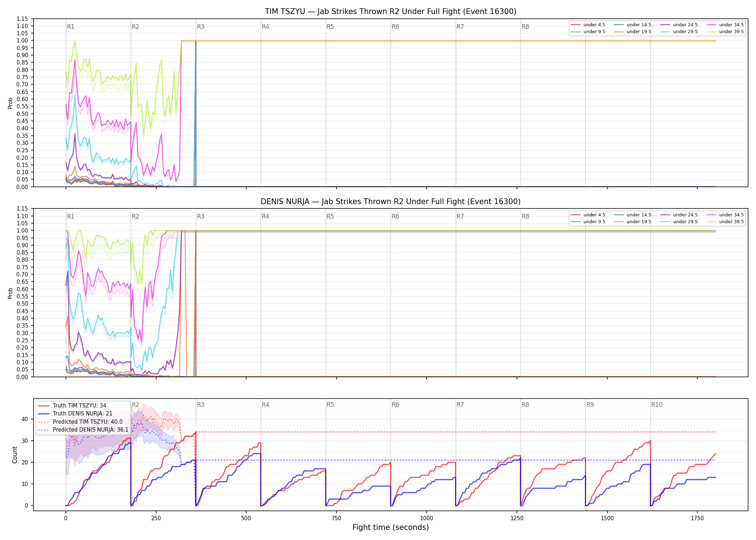Click the DENIS NURJA chart title
The image size is (756, 540).
391,202
